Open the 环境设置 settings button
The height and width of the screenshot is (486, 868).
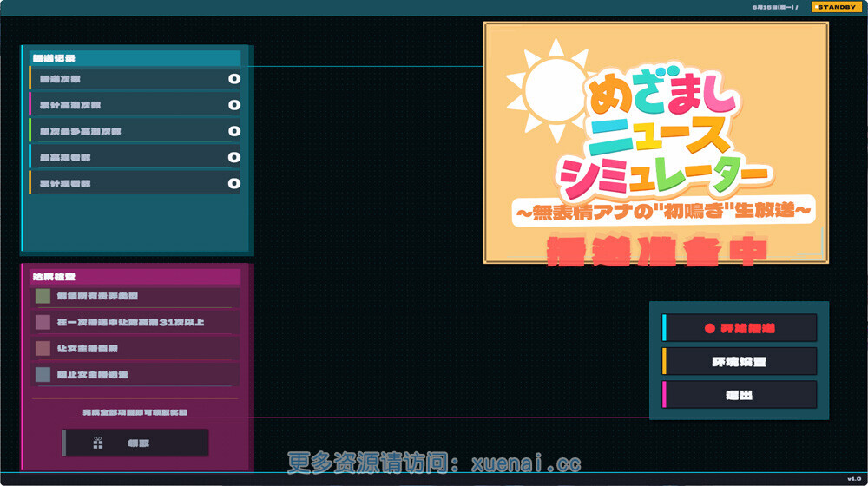tap(740, 361)
